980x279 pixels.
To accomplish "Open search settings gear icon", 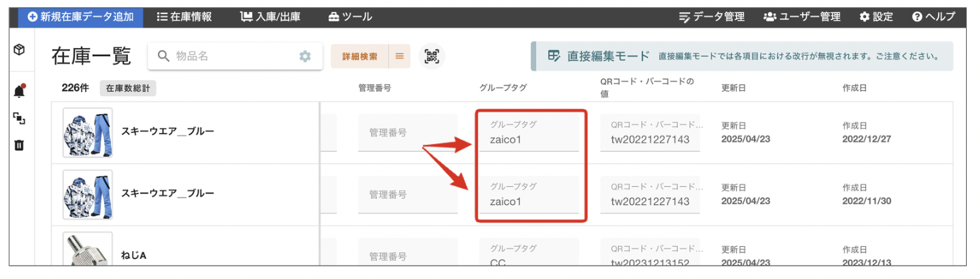I will [305, 57].
